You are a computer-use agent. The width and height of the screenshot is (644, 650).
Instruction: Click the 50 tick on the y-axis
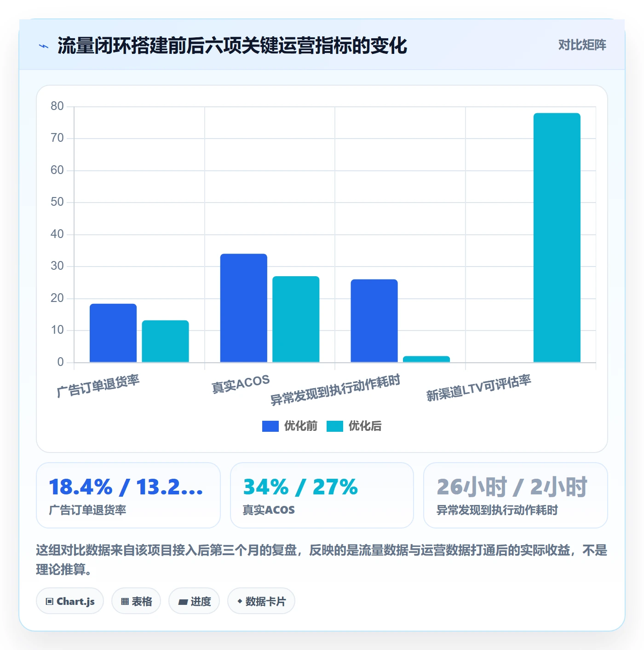(x=57, y=202)
